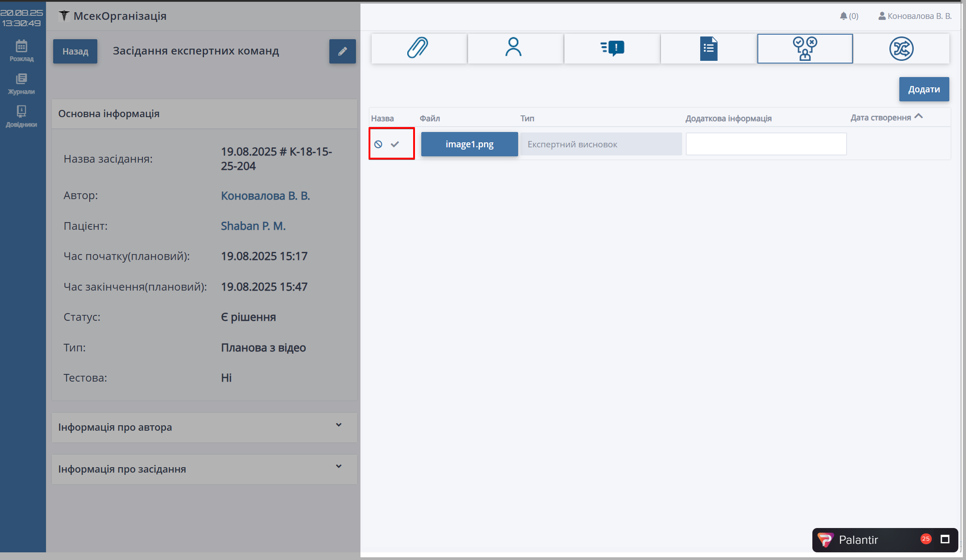
Task: Click the pencil edit button
Action: (x=342, y=51)
